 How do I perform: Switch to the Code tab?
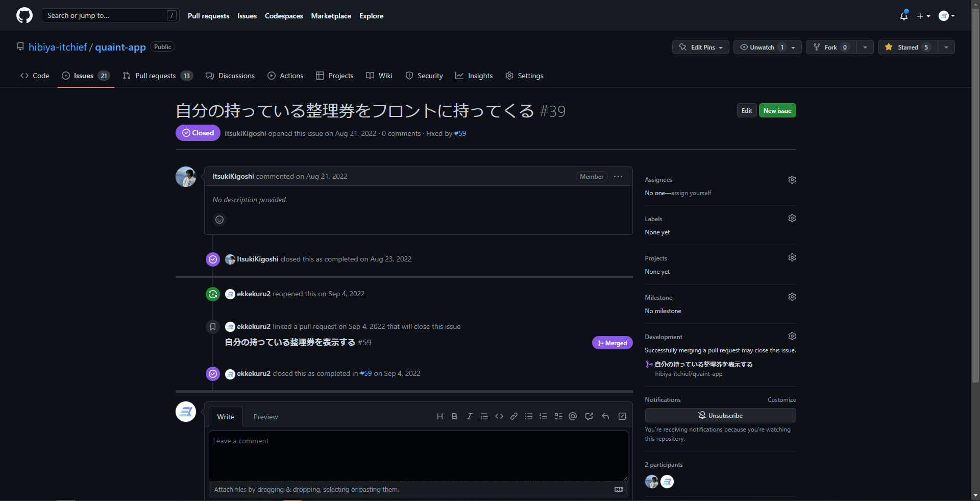(35, 76)
